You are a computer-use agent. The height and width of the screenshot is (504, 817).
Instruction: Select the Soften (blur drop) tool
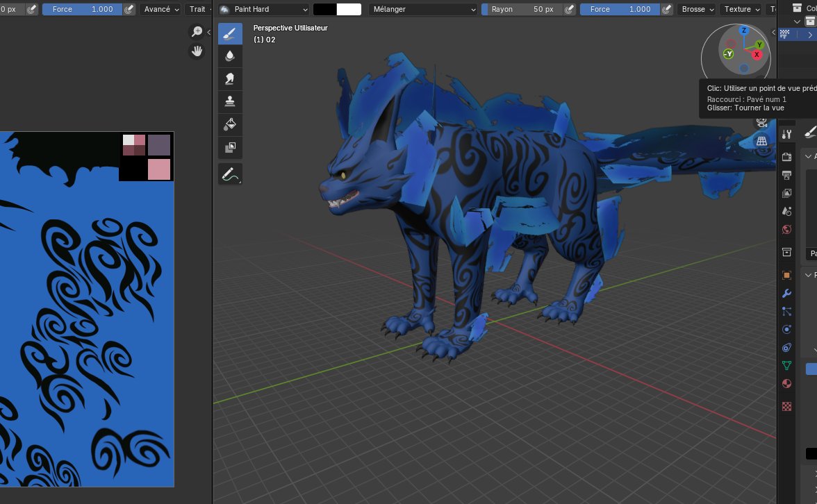pyautogui.click(x=230, y=56)
